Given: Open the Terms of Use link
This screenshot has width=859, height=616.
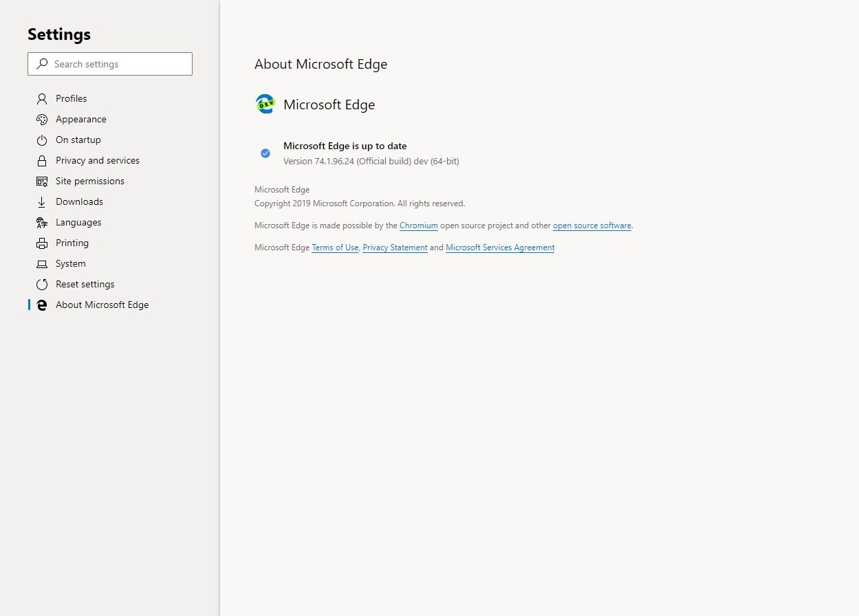Looking at the screenshot, I should click(x=335, y=247).
